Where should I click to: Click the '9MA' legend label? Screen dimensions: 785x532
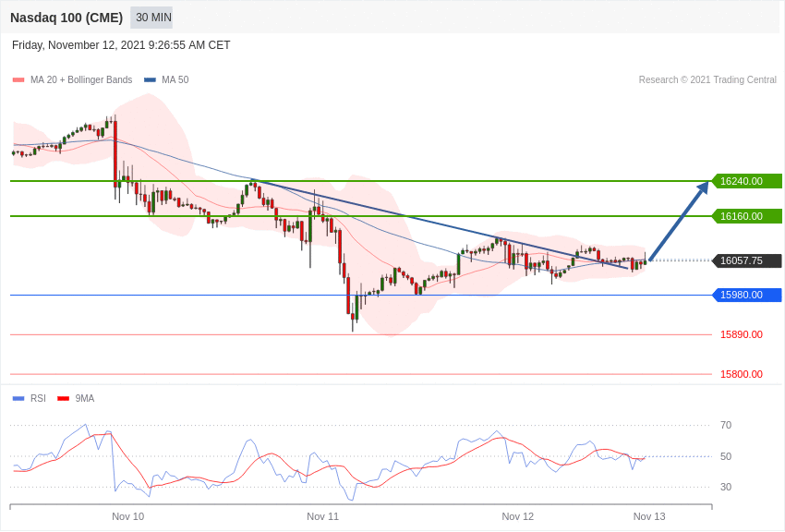click(85, 398)
